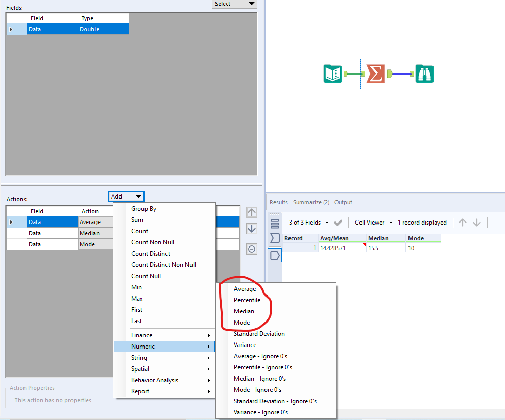Open the Add actions dropdown
Screen dimensions: 505x420
(126, 196)
